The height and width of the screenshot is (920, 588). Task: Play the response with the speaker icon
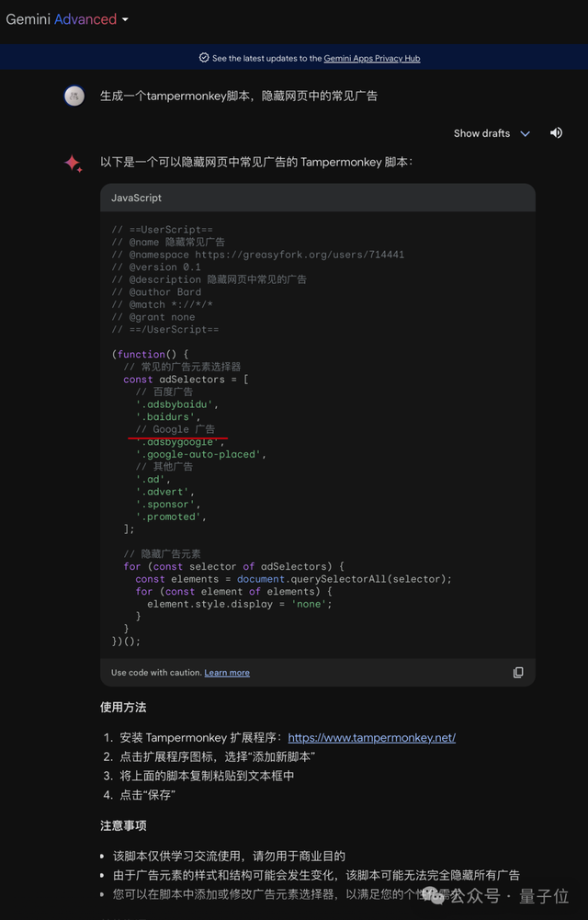click(556, 133)
